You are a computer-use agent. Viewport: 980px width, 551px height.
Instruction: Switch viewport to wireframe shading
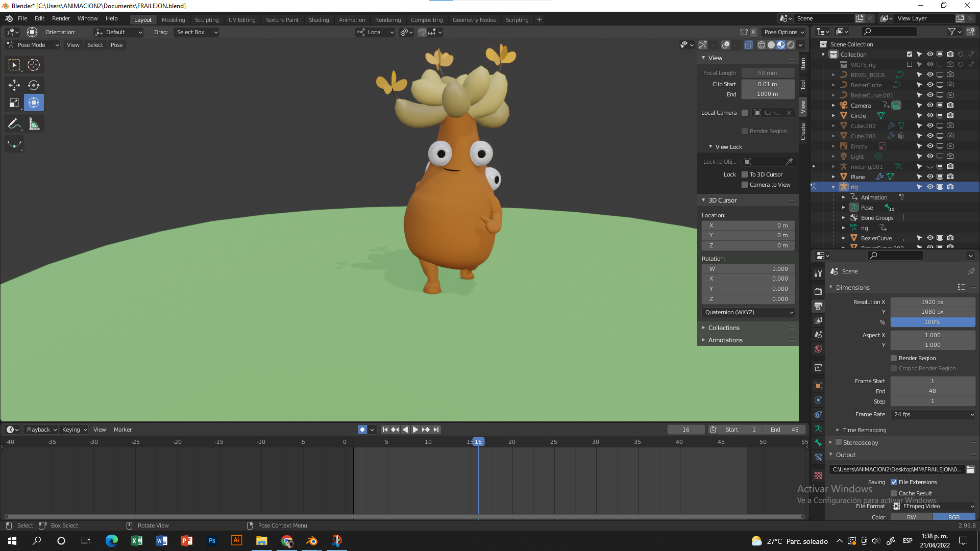[x=761, y=45]
